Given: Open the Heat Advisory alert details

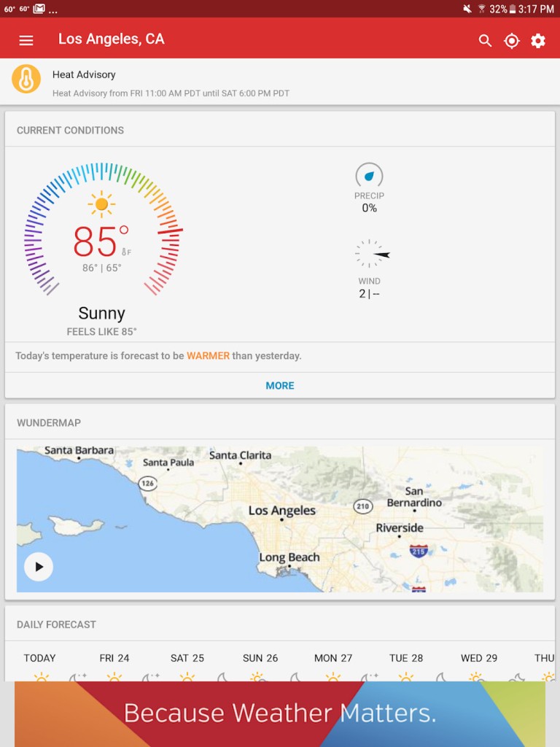Looking at the screenshot, I should click(171, 83).
